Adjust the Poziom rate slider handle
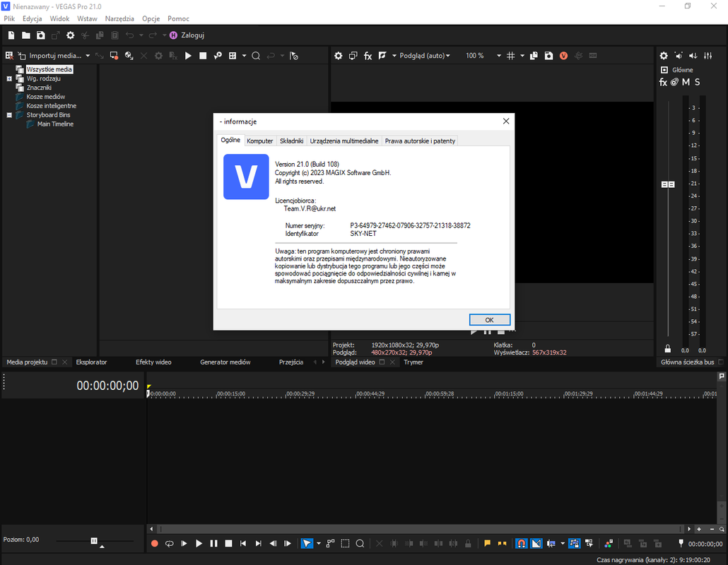The height and width of the screenshot is (565, 728). (94, 541)
